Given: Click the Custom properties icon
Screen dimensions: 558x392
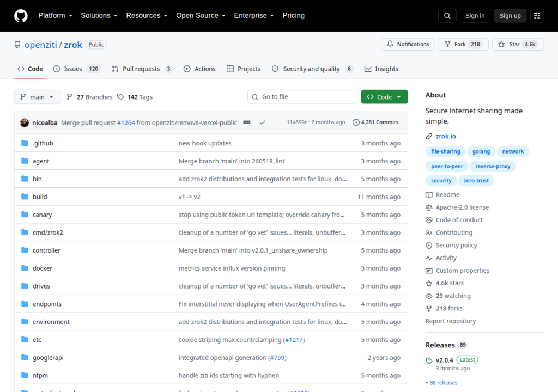Looking at the screenshot, I should coord(429,271).
